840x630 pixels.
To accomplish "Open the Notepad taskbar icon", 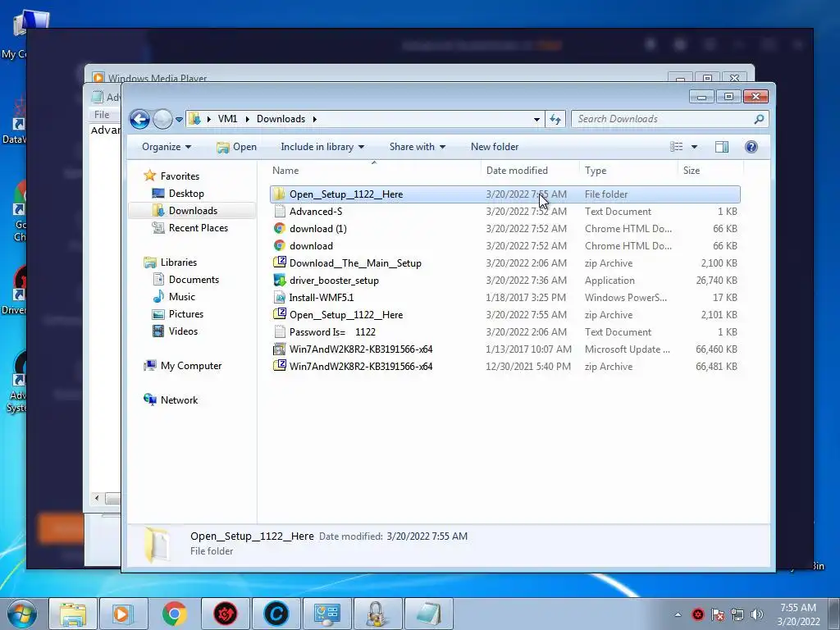I will (428, 614).
